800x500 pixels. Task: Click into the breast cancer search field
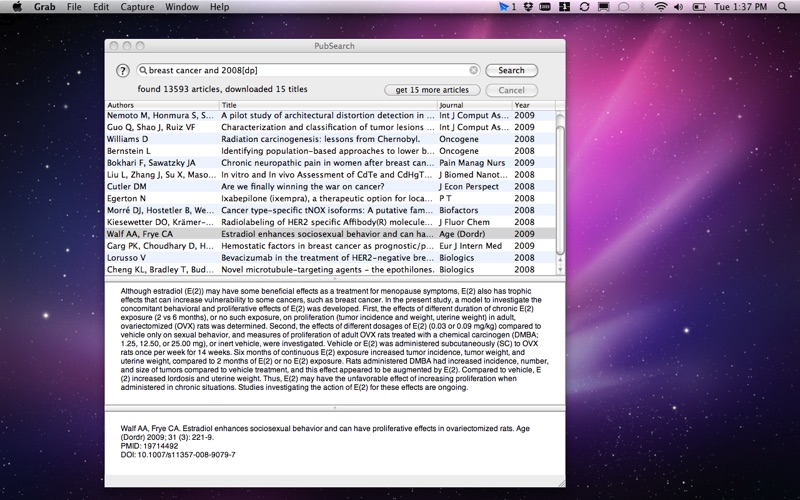[306, 70]
